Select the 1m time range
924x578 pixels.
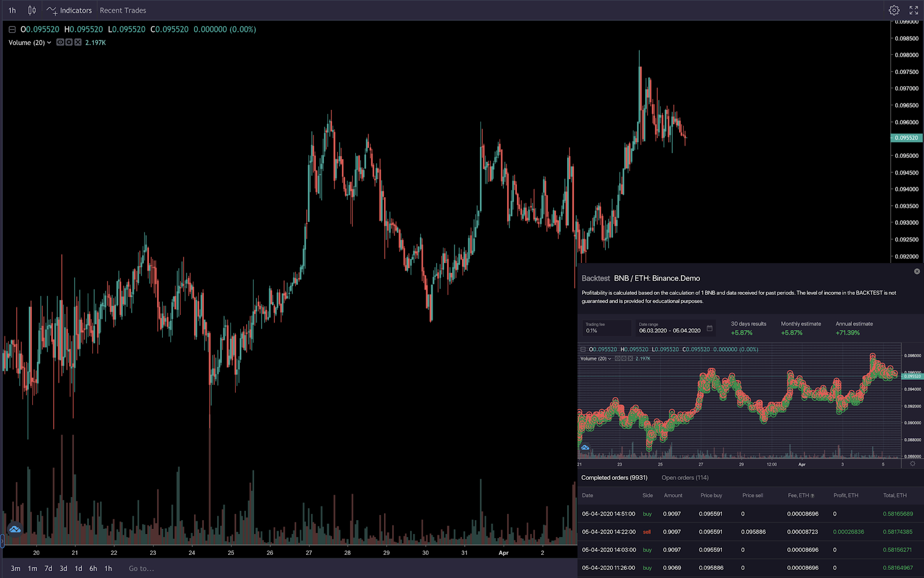32,569
